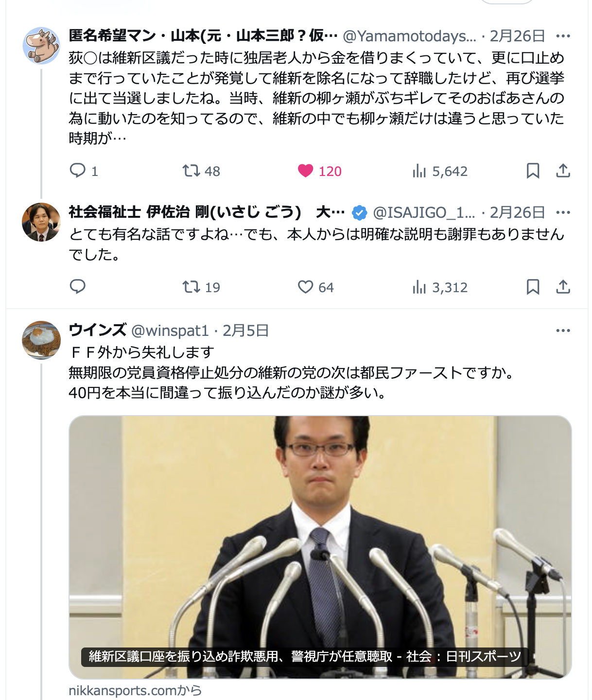Bookmark the ISAJIGO tweet
Image resolution: width=592 pixels, height=700 pixels.
pos(533,287)
